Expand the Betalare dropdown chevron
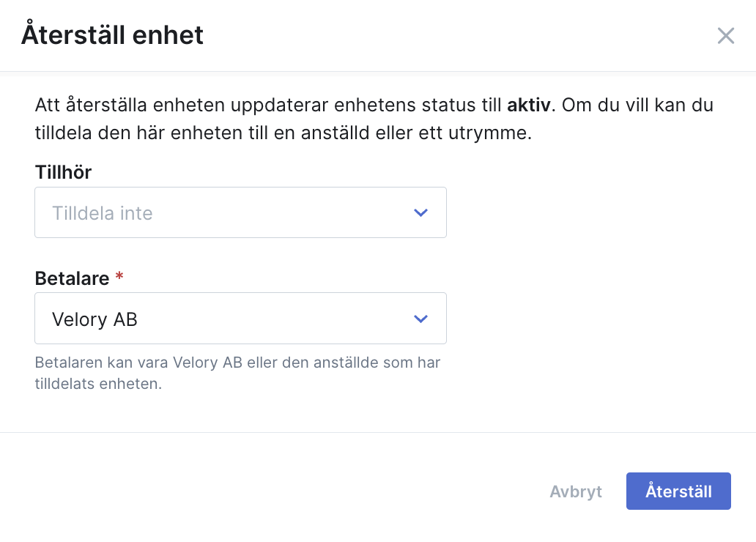756x542 pixels. pos(421,319)
